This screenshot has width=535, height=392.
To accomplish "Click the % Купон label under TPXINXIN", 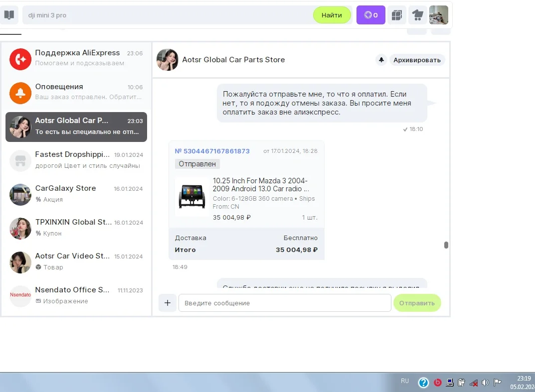I will point(48,233).
